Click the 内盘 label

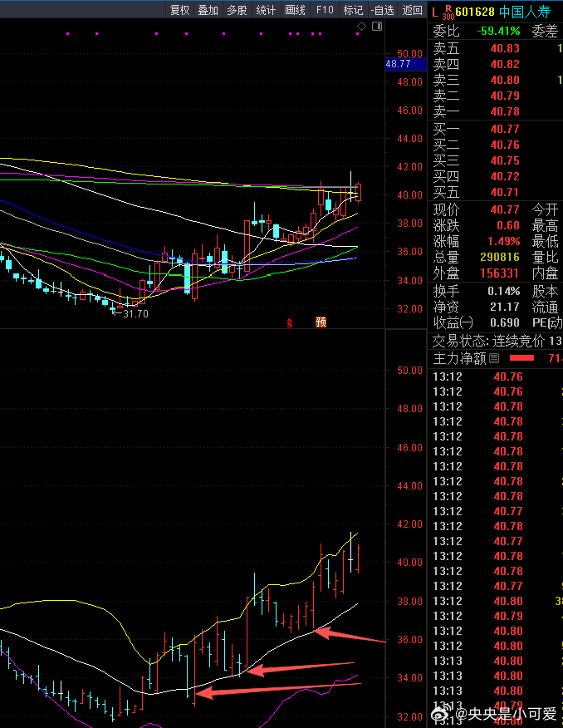[545, 273]
